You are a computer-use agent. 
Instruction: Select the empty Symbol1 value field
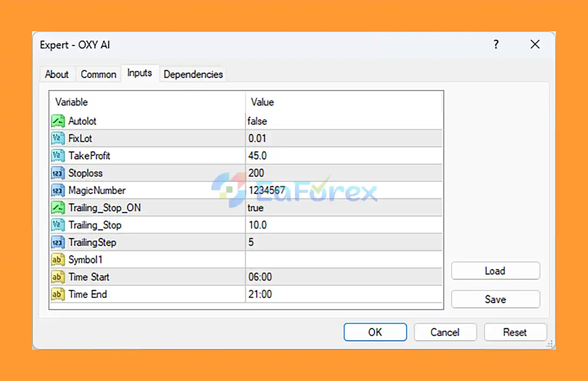(x=344, y=260)
